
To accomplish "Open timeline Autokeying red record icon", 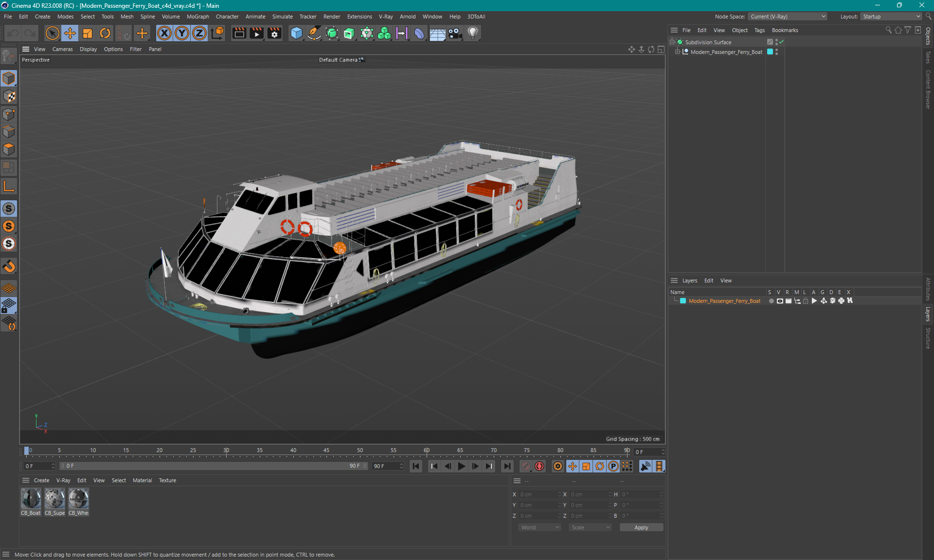I will 539,466.
